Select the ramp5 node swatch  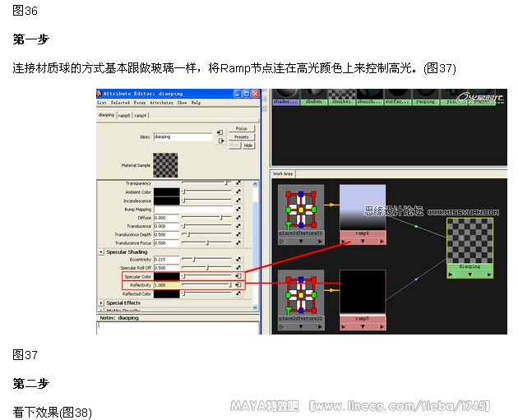click(x=363, y=291)
